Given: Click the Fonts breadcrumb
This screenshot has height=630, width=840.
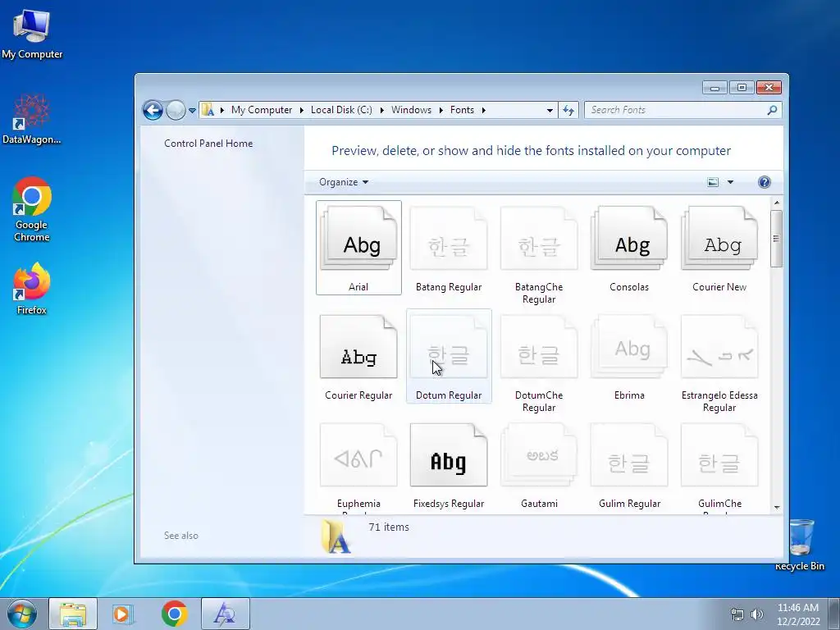Looking at the screenshot, I should click(x=462, y=110).
